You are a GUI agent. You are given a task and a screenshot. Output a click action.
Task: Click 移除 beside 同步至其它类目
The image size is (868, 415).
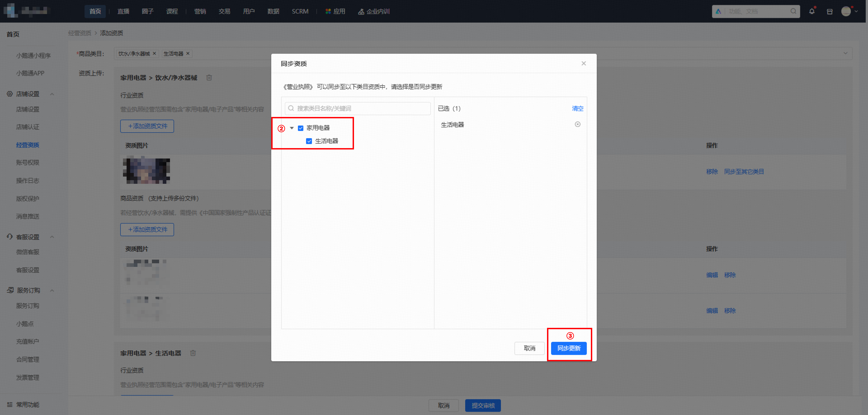pyautogui.click(x=712, y=172)
